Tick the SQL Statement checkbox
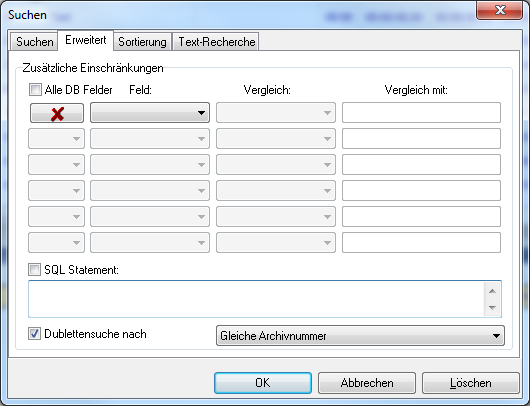The width and height of the screenshot is (530, 406). coord(34,270)
